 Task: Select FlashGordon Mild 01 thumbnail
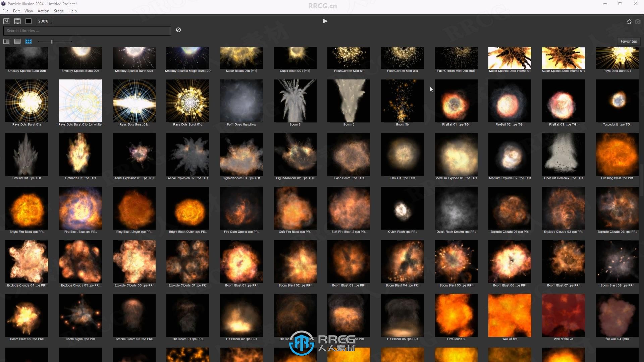349,58
